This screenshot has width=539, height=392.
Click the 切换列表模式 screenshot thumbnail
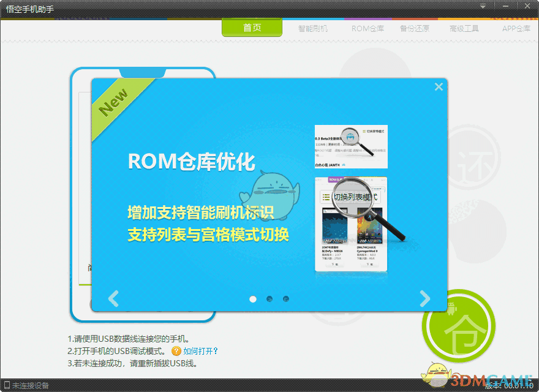[351, 224]
